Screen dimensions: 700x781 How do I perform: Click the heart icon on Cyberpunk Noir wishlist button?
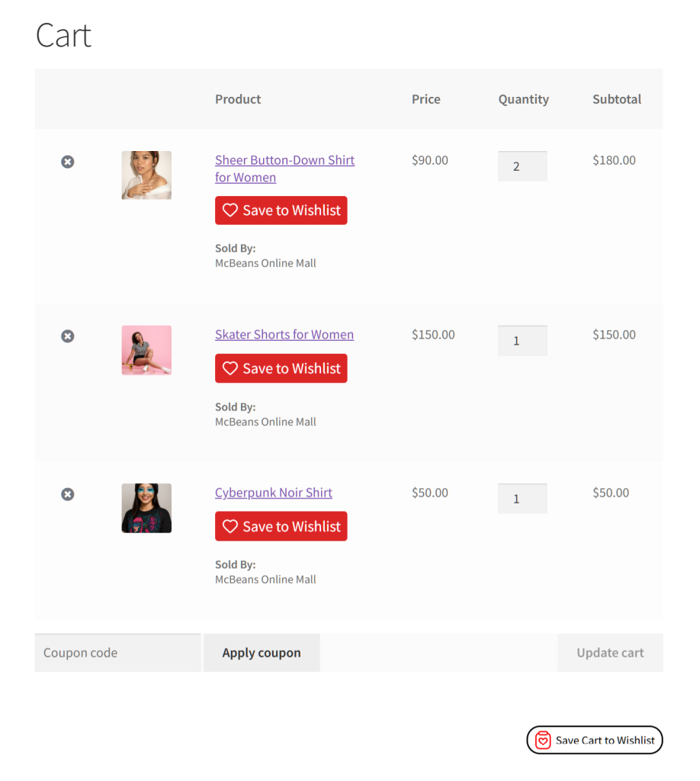point(230,525)
